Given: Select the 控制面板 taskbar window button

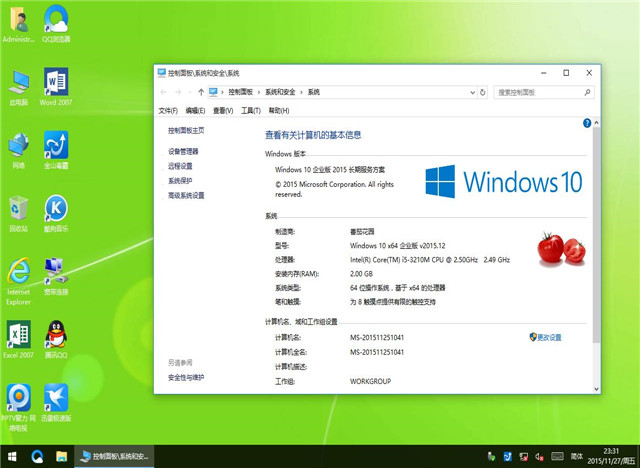Looking at the screenshot, I should click(114, 457).
